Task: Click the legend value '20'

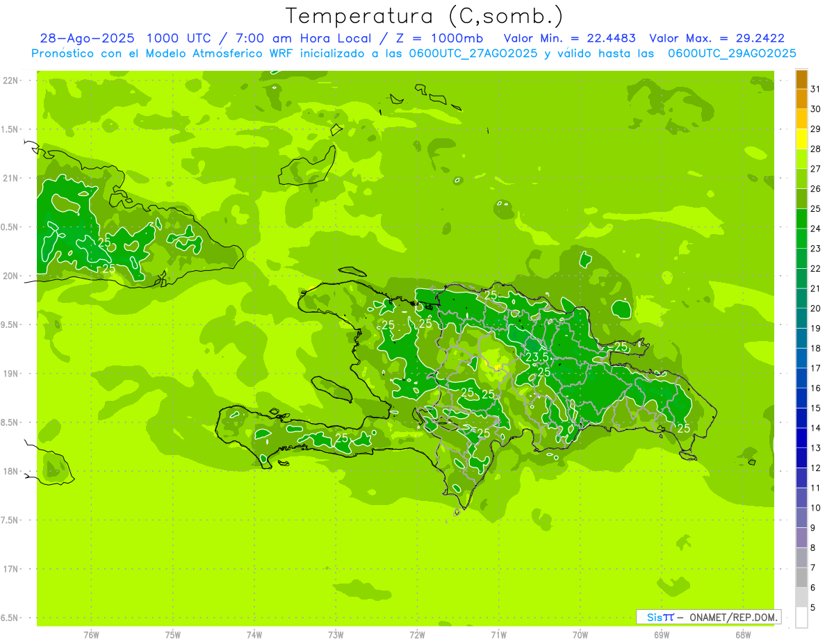Action: 816,308
